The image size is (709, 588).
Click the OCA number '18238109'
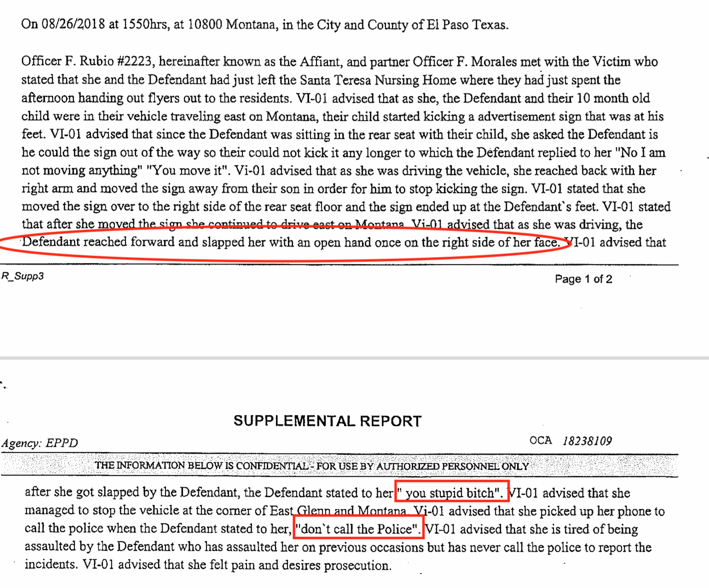click(587, 441)
